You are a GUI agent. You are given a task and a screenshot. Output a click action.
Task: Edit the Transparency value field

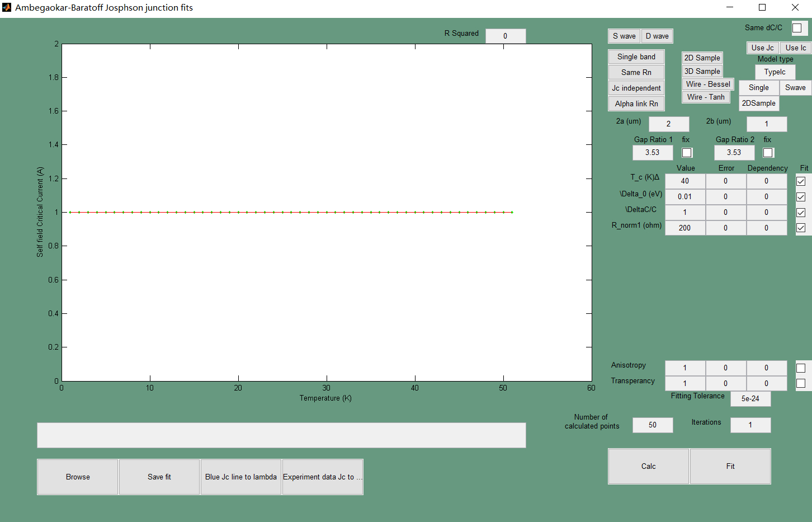(685, 384)
